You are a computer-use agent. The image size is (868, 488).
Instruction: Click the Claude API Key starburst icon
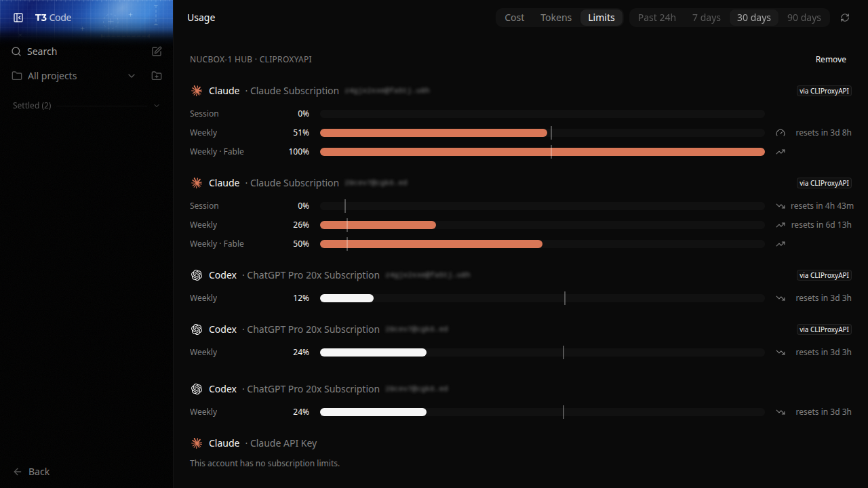point(197,443)
